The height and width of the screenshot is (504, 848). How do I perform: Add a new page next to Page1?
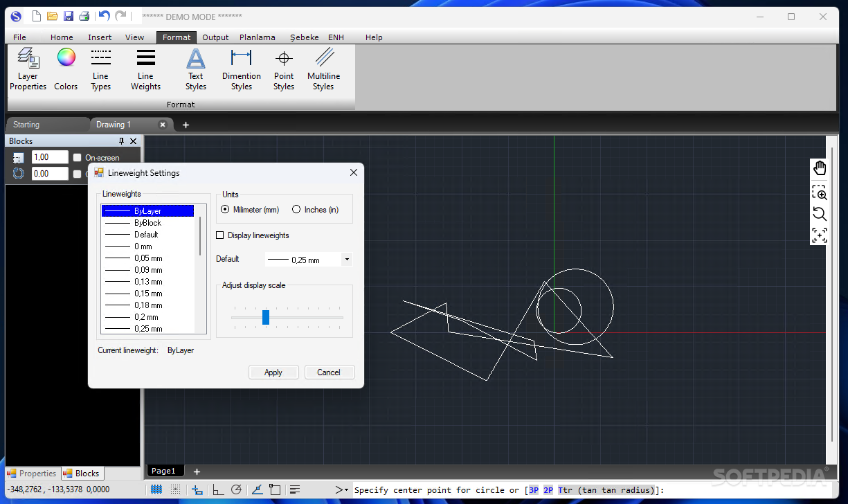(x=197, y=471)
